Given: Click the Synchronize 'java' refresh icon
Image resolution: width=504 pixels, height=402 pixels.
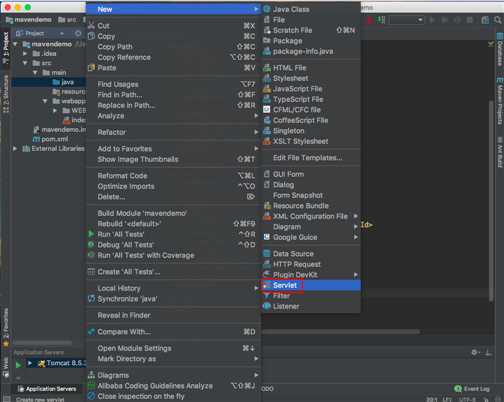Looking at the screenshot, I should click(x=91, y=299).
